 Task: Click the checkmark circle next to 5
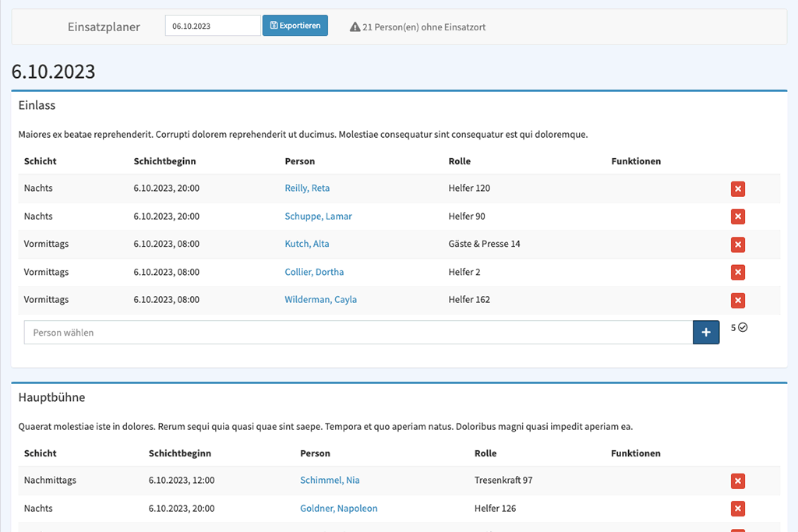pyautogui.click(x=743, y=328)
